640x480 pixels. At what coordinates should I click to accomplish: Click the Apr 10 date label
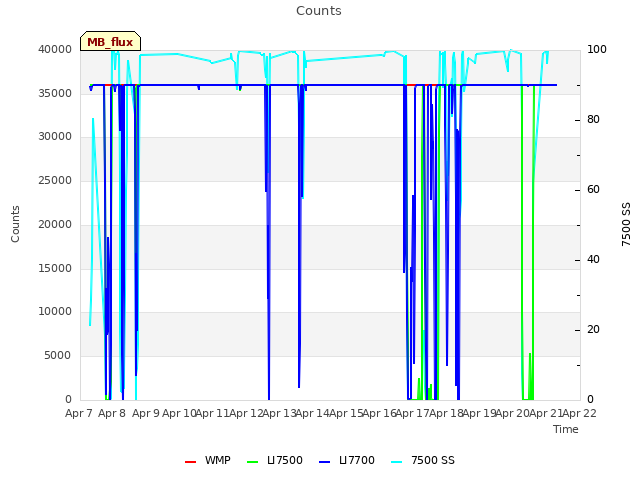179,413
